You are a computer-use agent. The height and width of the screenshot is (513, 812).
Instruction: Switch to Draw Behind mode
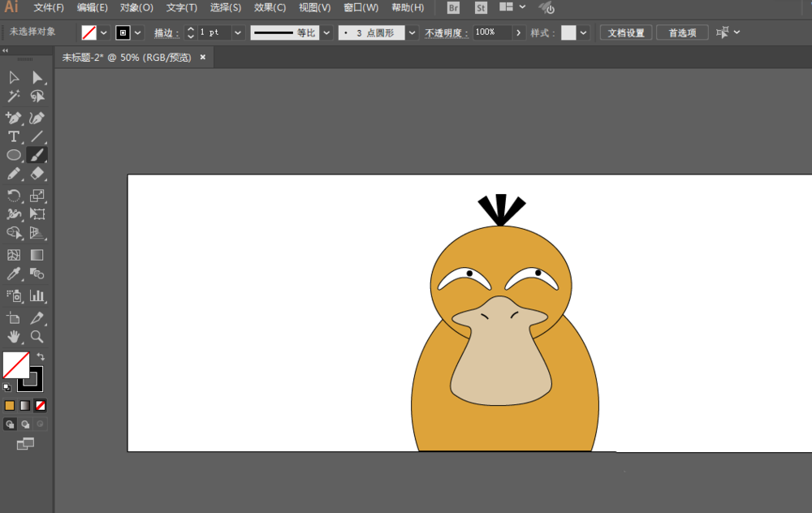tap(25, 424)
